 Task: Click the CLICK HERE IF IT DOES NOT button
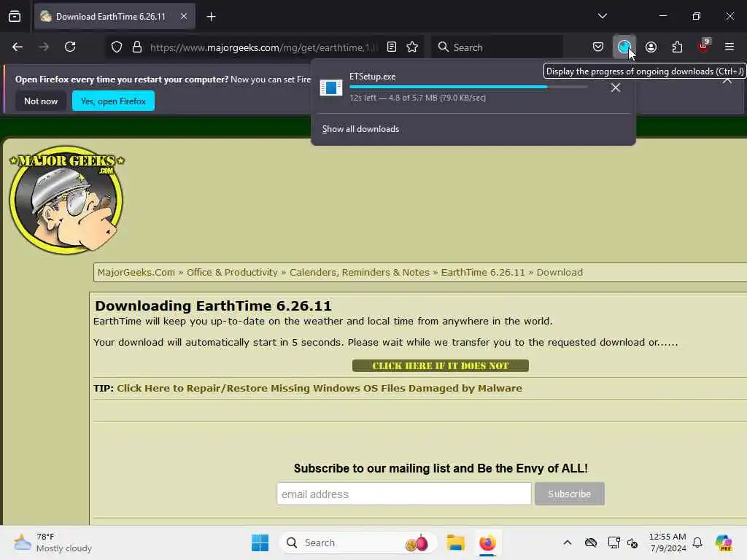[441, 366]
